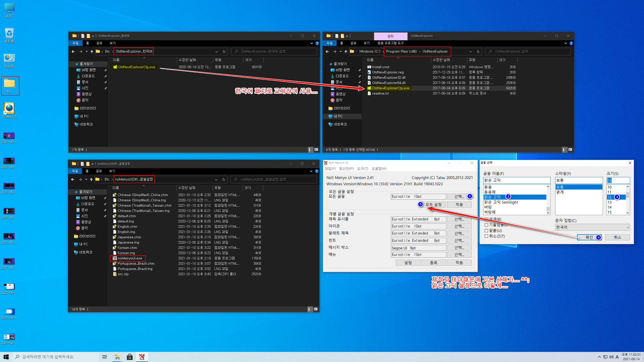The image size is (644, 362).
Task: Select noMeiryoUI.exe file
Action: [x=130, y=258]
